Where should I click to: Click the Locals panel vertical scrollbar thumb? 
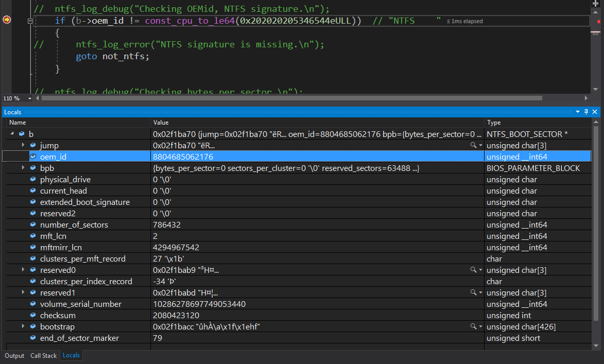(x=596, y=224)
